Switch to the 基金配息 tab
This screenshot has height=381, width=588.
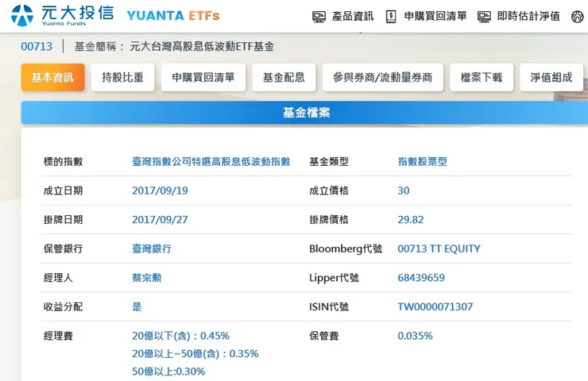point(284,77)
